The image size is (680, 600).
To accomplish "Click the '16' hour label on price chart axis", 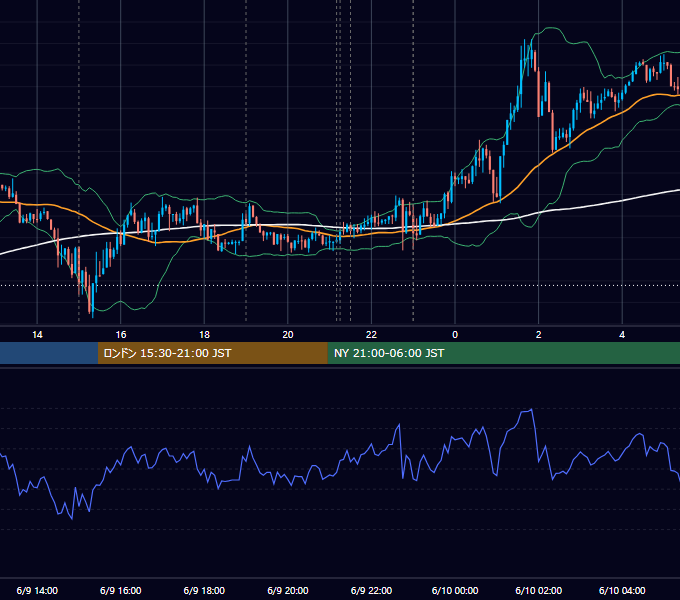I will (121, 334).
